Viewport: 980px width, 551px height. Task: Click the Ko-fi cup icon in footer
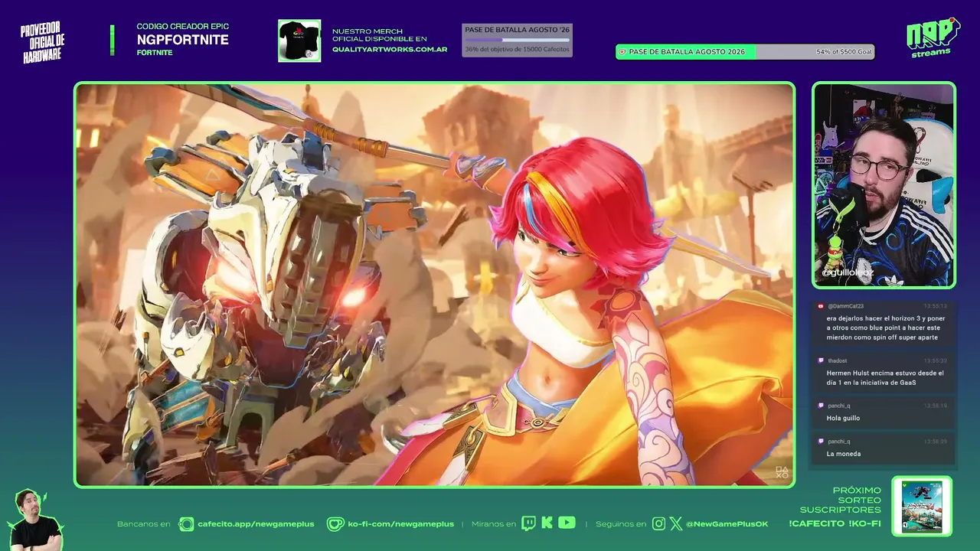(x=335, y=524)
